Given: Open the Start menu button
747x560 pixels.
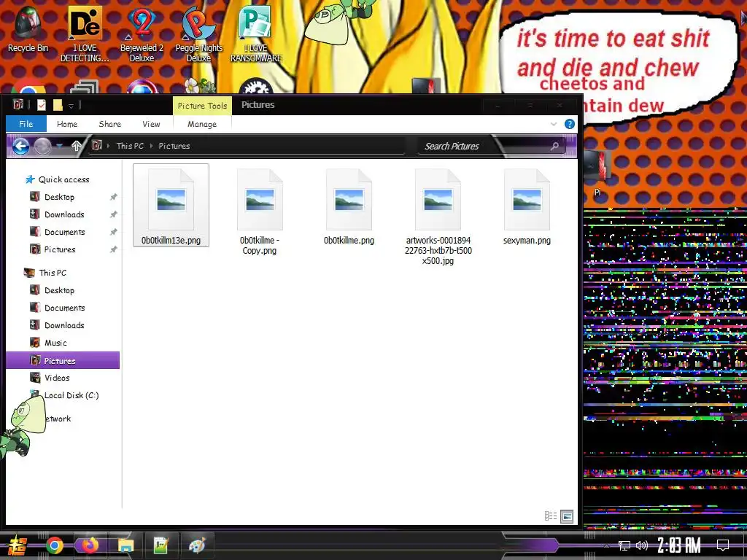Looking at the screenshot, I should (x=18, y=546).
